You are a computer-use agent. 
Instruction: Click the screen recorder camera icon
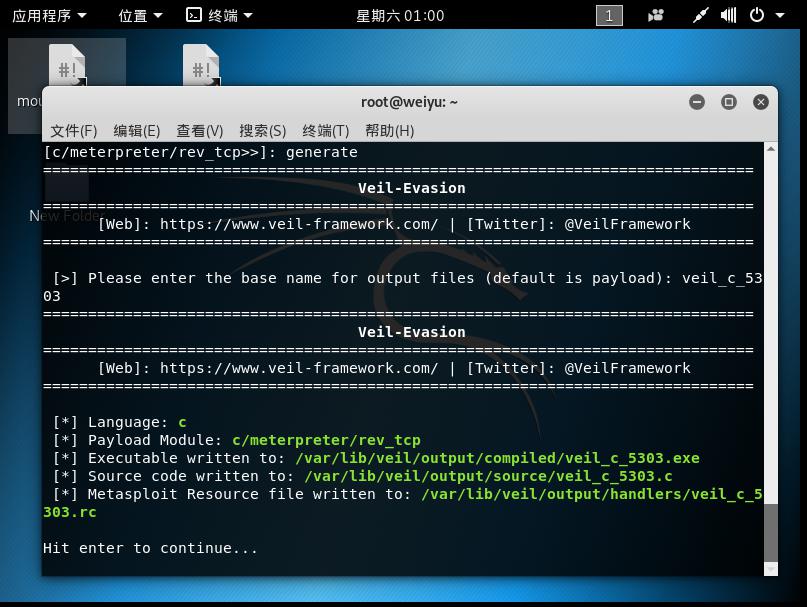click(656, 15)
